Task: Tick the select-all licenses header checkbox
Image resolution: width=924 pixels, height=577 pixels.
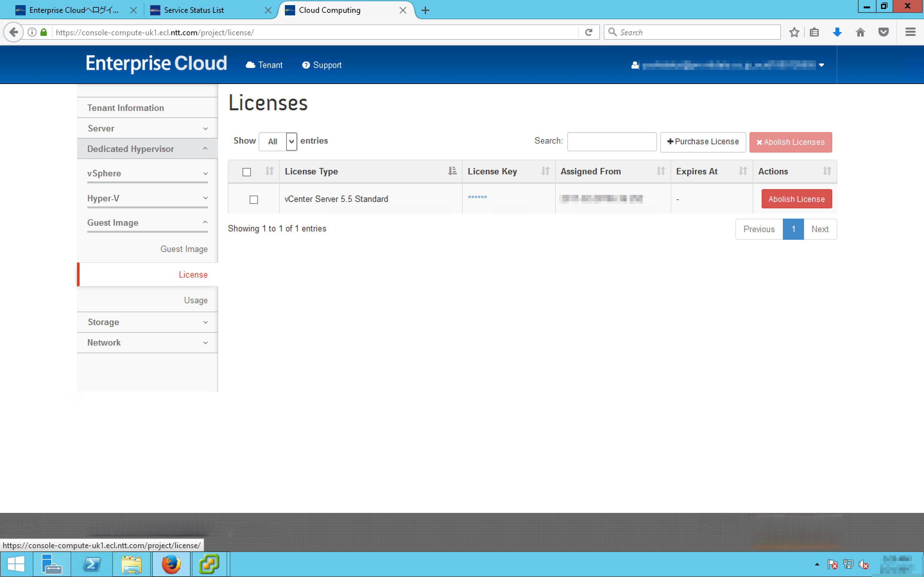Action: (x=247, y=172)
